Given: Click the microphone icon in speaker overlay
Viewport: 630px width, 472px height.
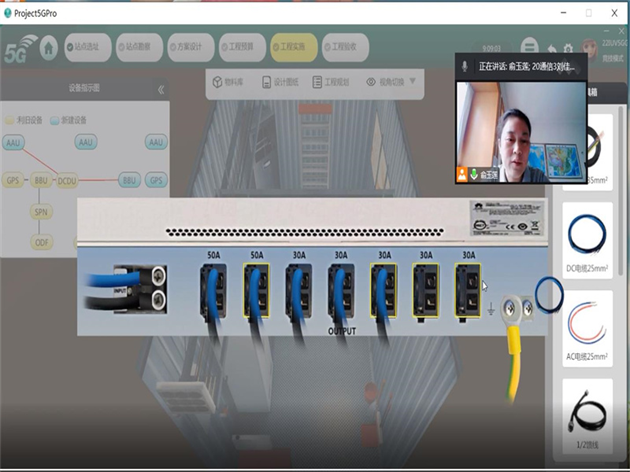Looking at the screenshot, I should (x=465, y=66).
